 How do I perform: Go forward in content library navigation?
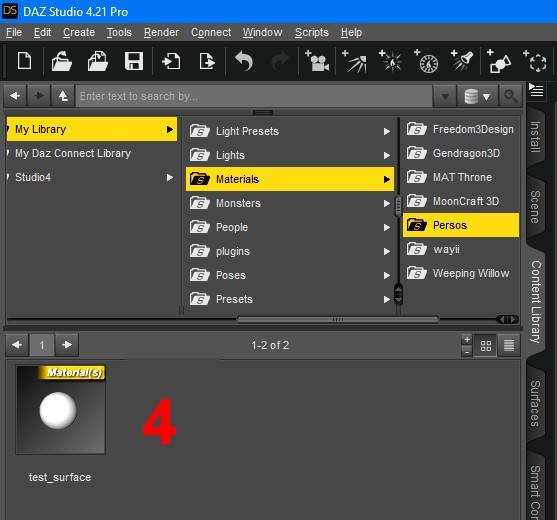39,96
